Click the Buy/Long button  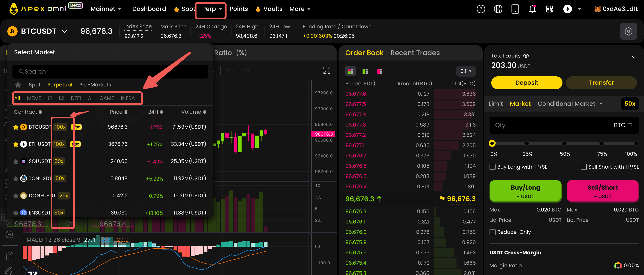point(525,191)
